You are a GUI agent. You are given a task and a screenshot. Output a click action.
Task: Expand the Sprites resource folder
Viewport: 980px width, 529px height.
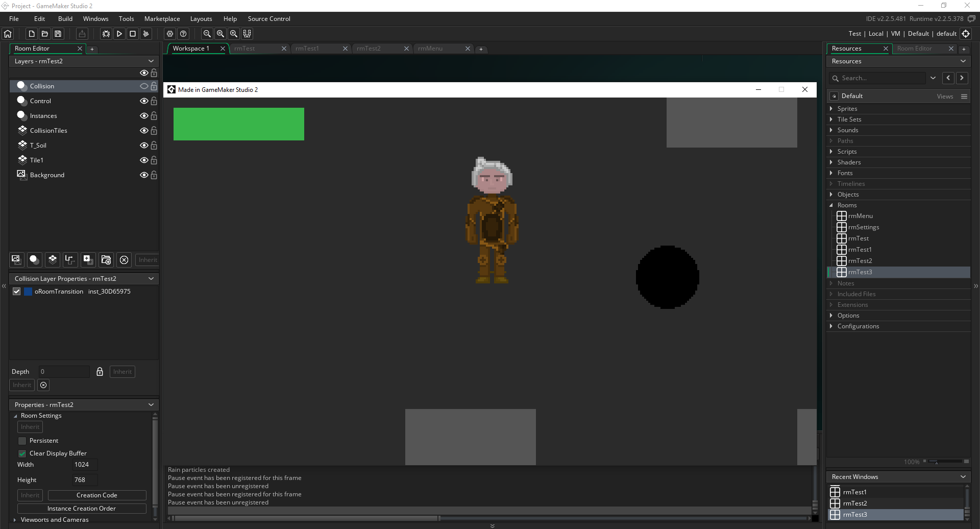[831, 109]
